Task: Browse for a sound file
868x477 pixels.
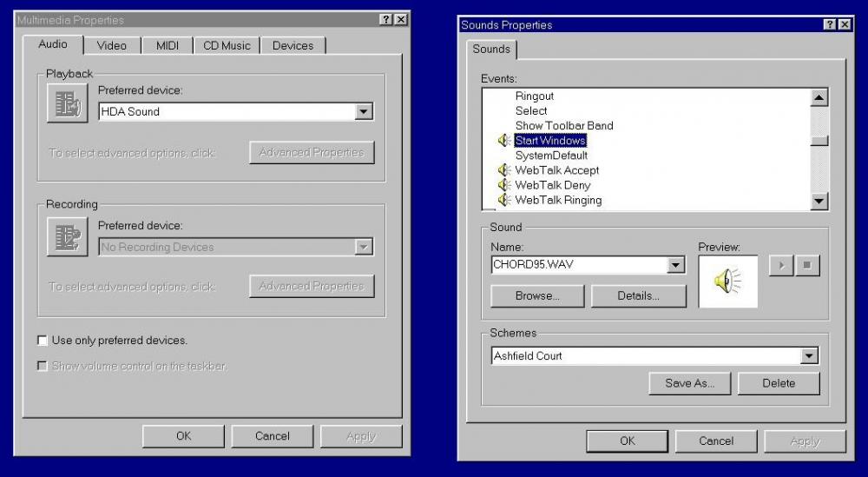Action: (537, 295)
